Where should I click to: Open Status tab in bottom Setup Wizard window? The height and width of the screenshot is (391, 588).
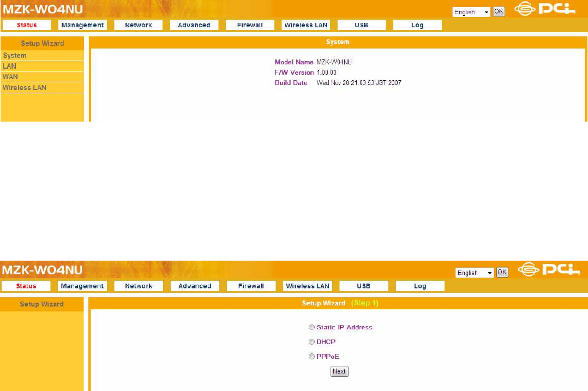point(26,286)
